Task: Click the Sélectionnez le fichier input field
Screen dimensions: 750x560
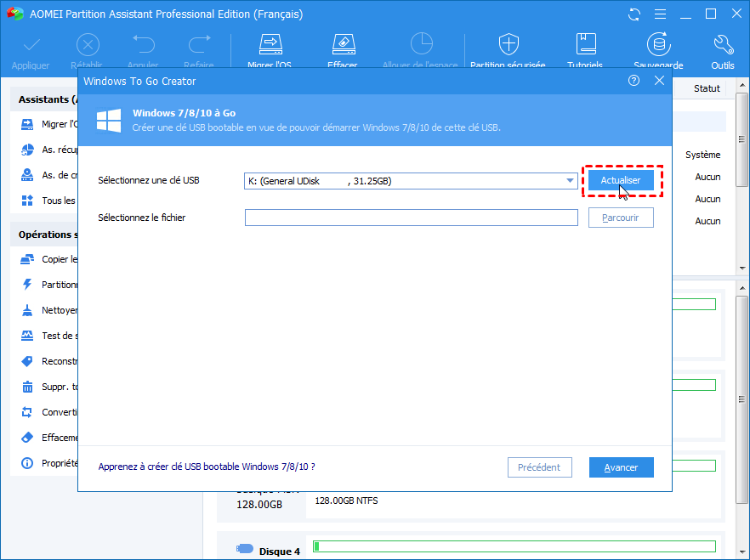Action: pos(412,218)
